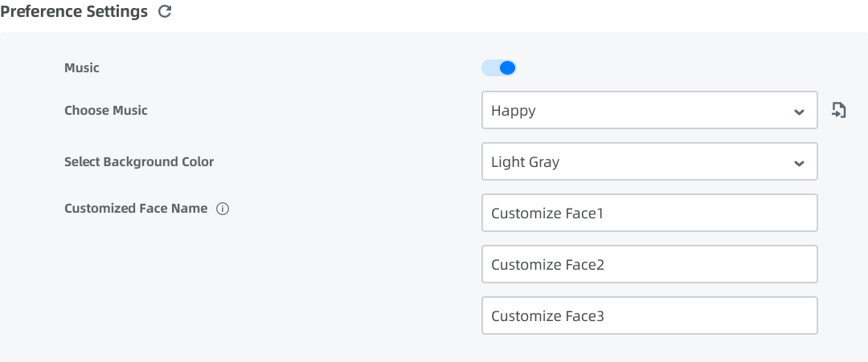Click into the Customize Face2 field
Image resolution: width=868 pixels, height=362 pixels.
(x=649, y=264)
